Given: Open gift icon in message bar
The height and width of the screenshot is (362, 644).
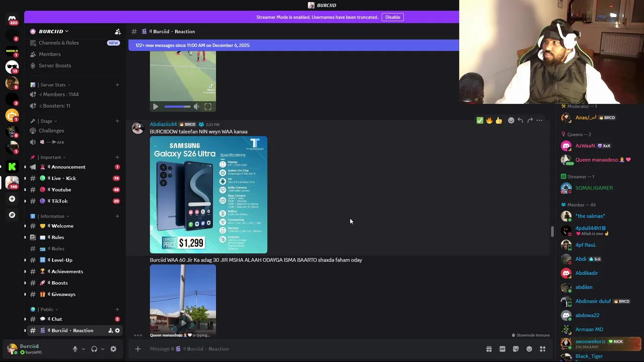Looking at the screenshot, I should [489, 349].
